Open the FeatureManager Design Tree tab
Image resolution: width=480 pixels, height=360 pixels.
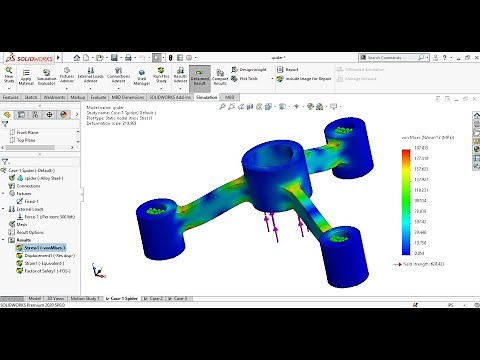tap(7, 115)
